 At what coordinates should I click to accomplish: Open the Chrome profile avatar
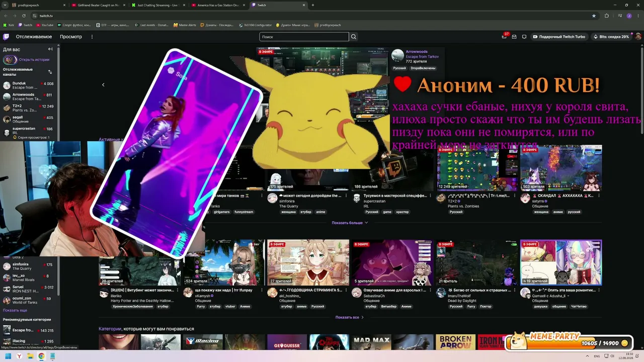(629, 16)
